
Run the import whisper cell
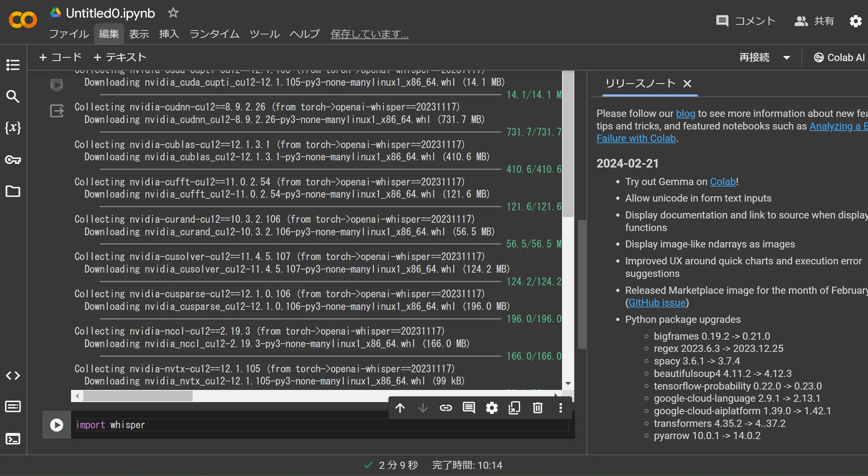pos(56,425)
